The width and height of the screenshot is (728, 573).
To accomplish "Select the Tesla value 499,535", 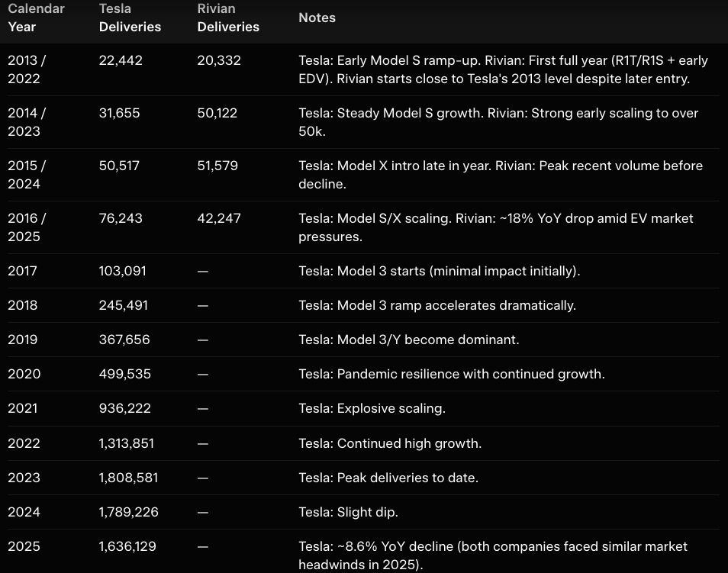I will [x=125, y=374].
